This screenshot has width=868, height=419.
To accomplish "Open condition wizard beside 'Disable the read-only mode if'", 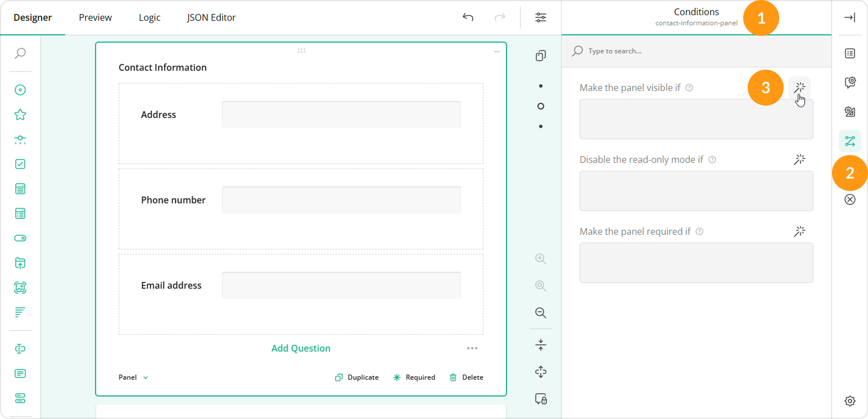I will [x=799, y=160].
